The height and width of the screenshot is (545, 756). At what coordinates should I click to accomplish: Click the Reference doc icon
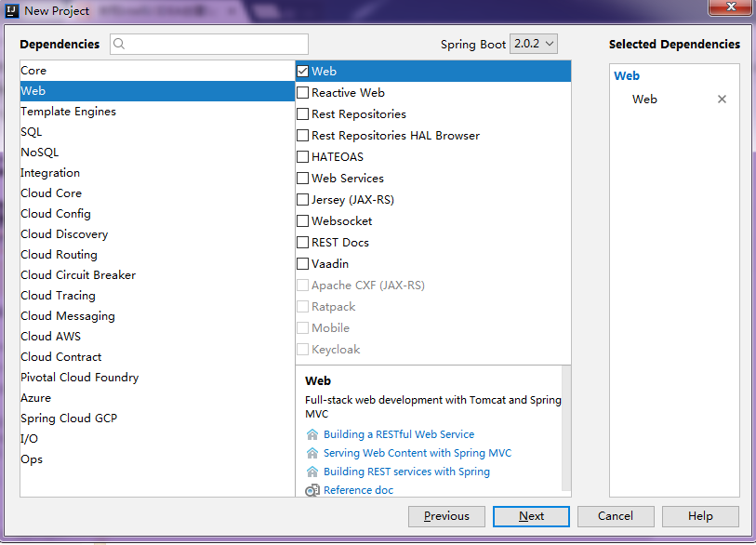(312, 490)
